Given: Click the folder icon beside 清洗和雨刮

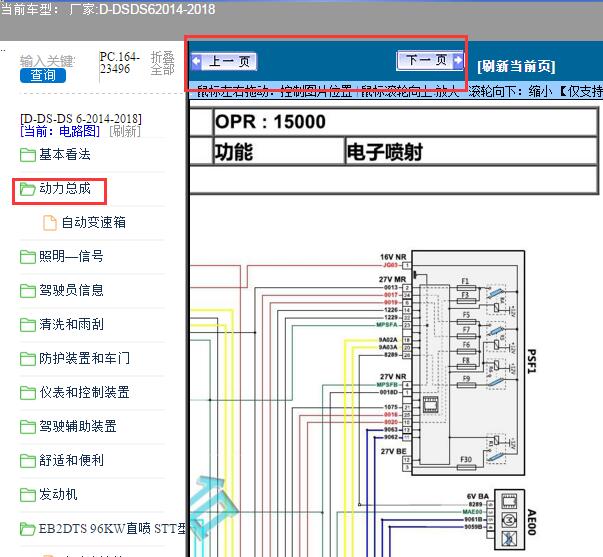Looking at the screenshot, I should [28, 324].
